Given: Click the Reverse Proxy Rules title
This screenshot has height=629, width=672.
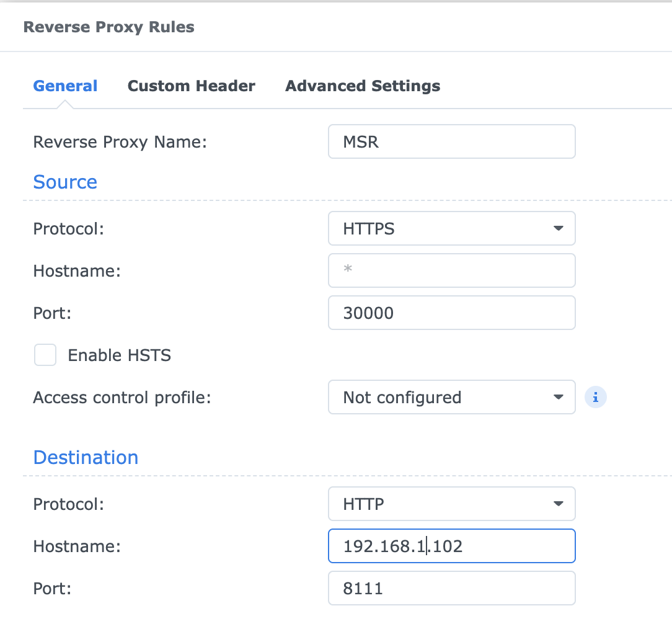Looking at the screenshot, I should pos(109,27).
